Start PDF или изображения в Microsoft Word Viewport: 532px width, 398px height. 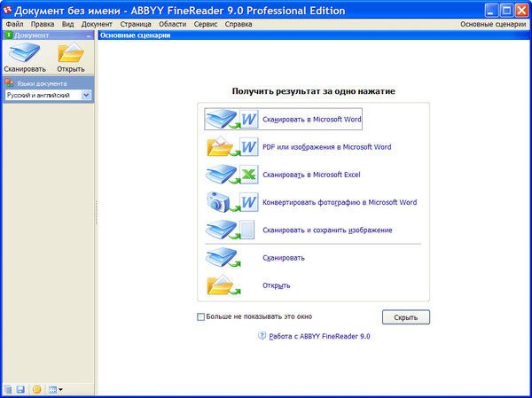(x=299, y=147)
